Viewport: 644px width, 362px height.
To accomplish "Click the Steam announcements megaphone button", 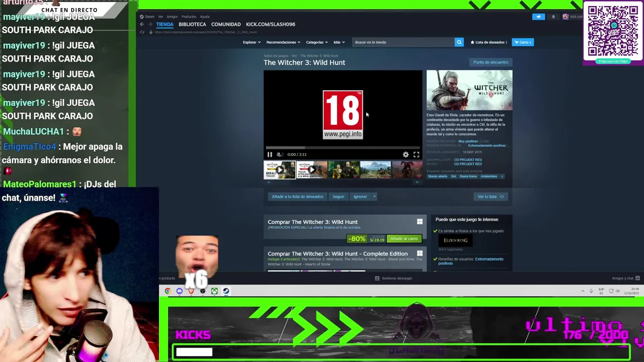I will coord(538,17).
